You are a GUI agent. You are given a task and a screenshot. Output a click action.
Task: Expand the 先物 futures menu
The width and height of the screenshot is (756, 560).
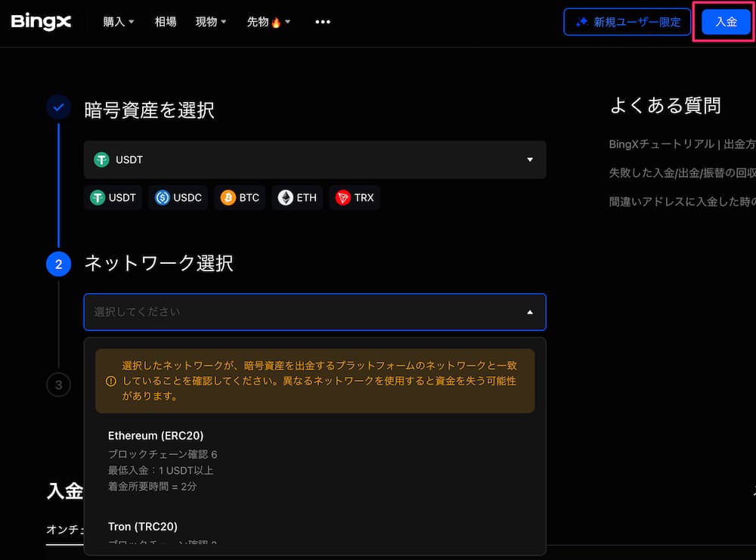[268, 22]
